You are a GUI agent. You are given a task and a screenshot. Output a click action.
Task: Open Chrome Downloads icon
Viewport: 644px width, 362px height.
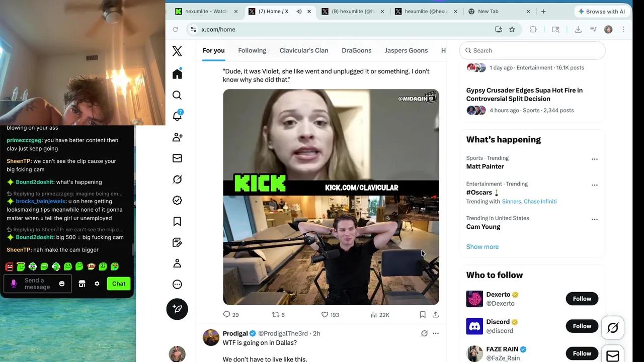578,29
